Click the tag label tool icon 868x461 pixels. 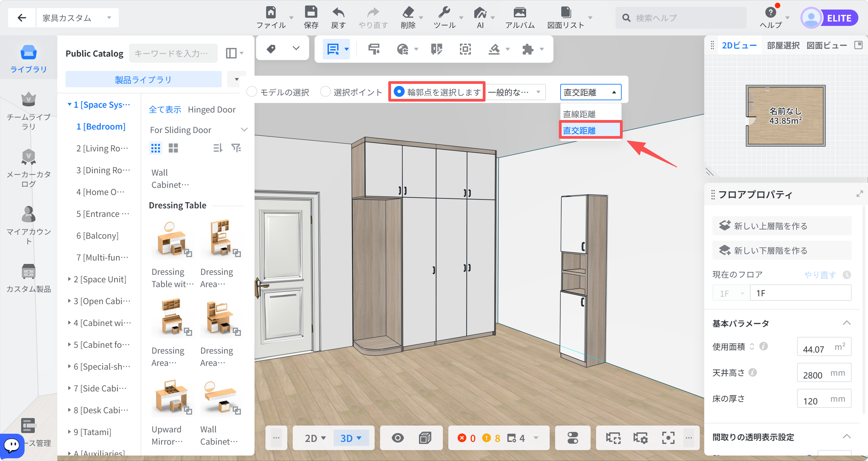coord(271,49)
